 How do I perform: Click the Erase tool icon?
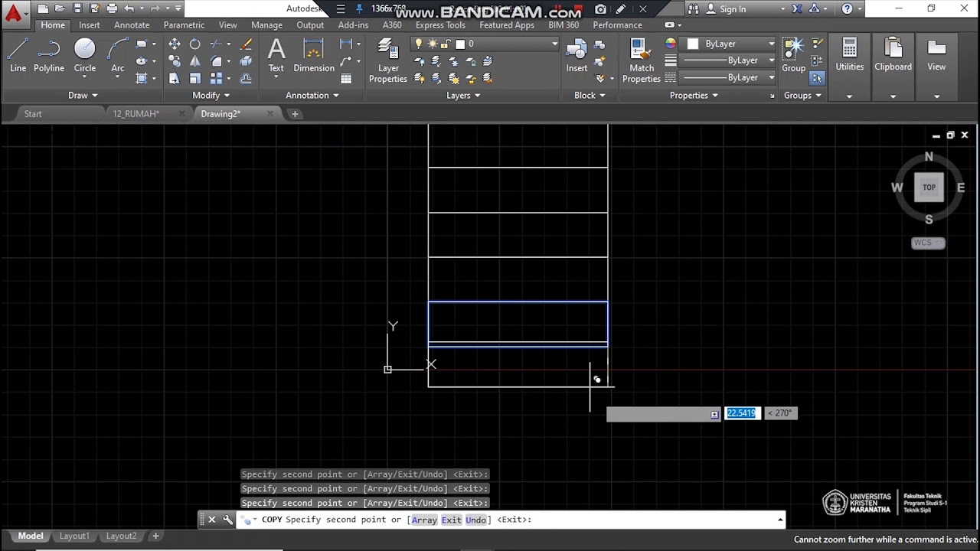coord(246,44)
